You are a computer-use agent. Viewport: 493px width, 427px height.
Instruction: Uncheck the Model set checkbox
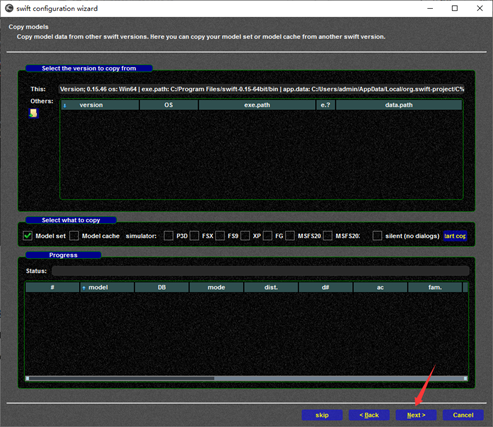click(x=28, y=236)
